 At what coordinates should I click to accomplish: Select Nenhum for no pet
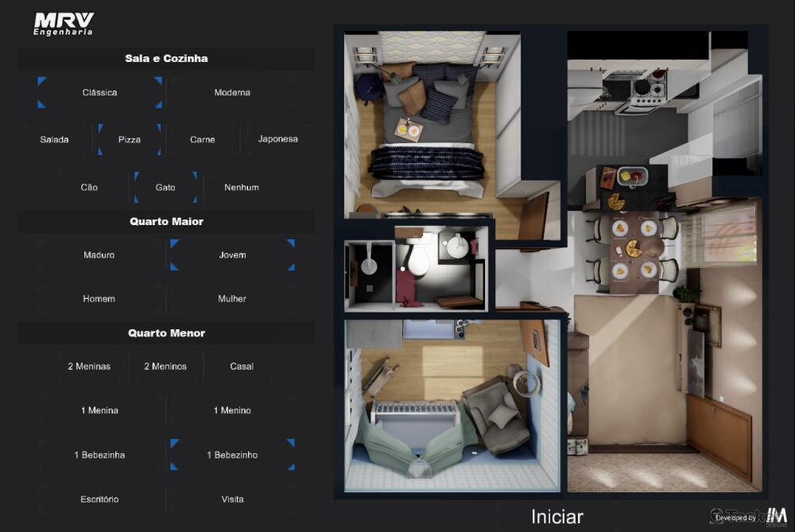click(x=242, y=188)
